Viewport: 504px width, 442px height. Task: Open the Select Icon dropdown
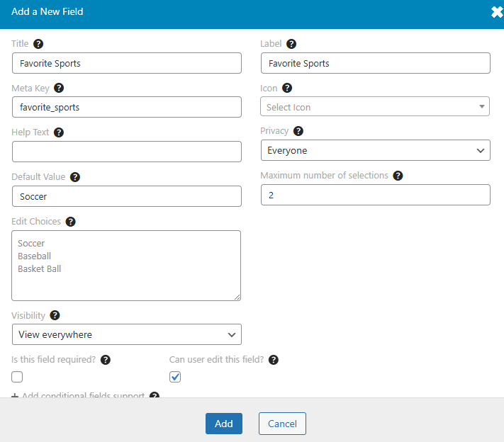[x=375, y=107]
